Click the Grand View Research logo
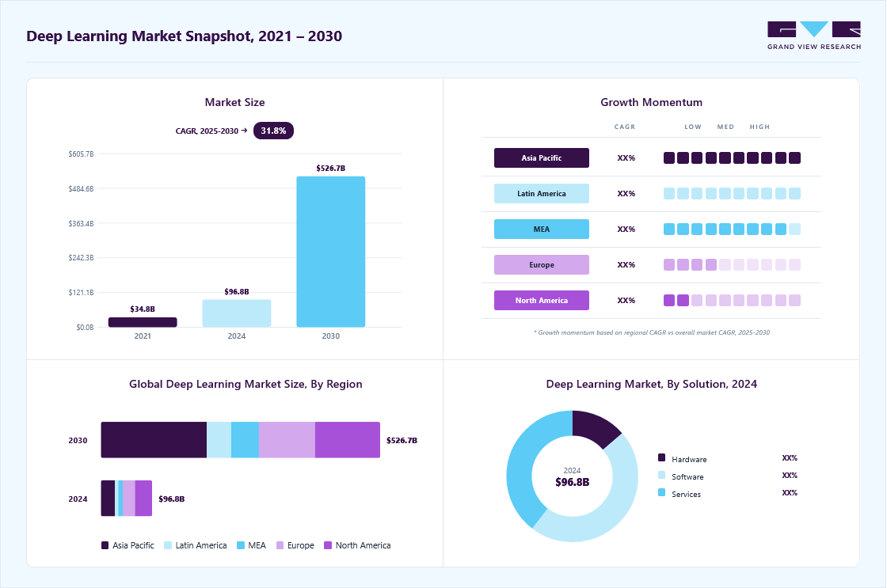This screenshot has width=887, height=588. 814,36
